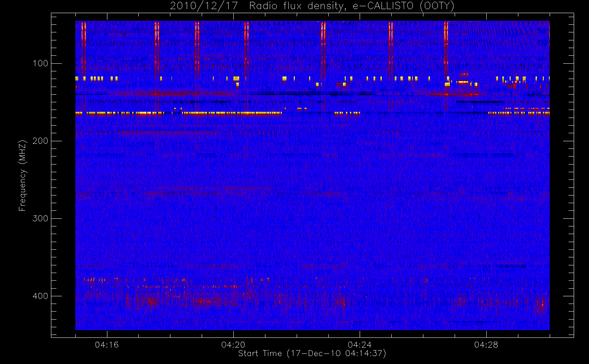Viewport: 589px width, 364px height.
Task: Click the 04:24 time tick label
Action: [x=360, y=345]
